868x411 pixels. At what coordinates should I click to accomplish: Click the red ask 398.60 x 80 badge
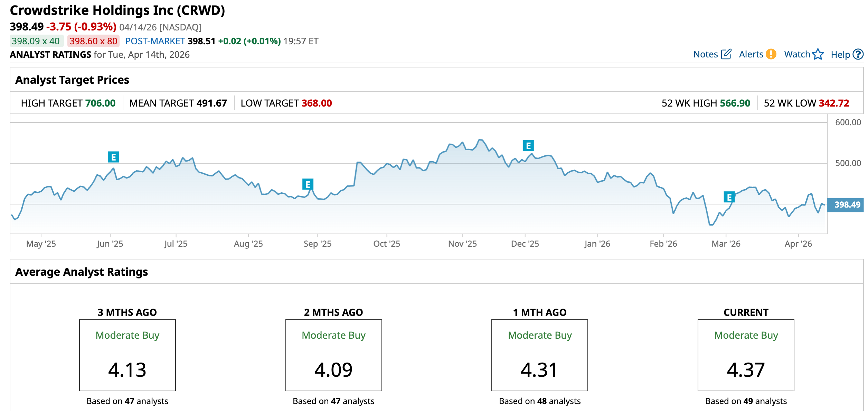coord(93,41)
